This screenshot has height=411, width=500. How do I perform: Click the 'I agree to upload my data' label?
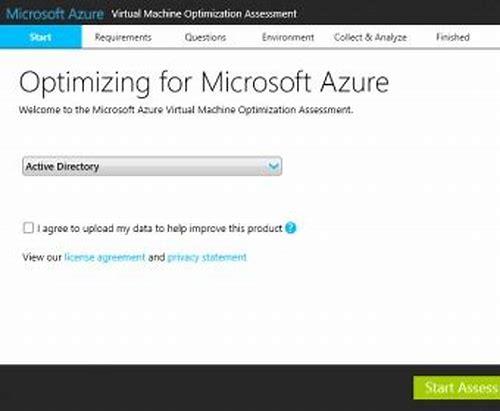point(160,229)
